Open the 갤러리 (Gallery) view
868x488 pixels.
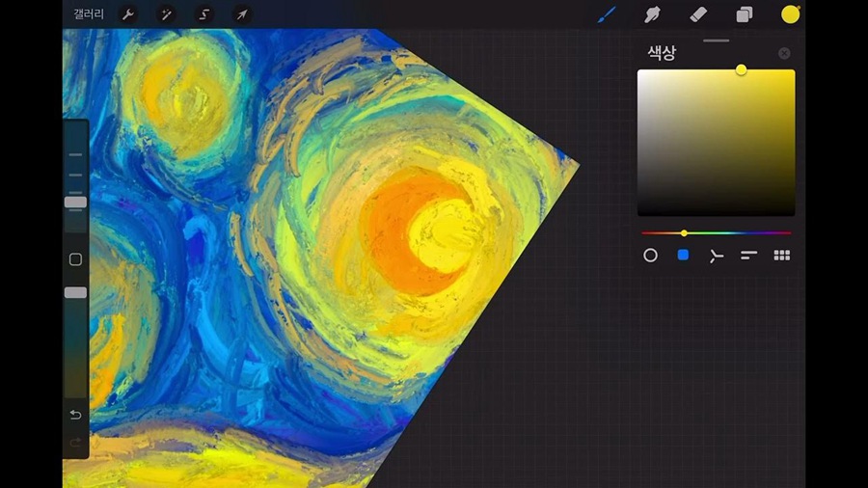click(89, 14)
